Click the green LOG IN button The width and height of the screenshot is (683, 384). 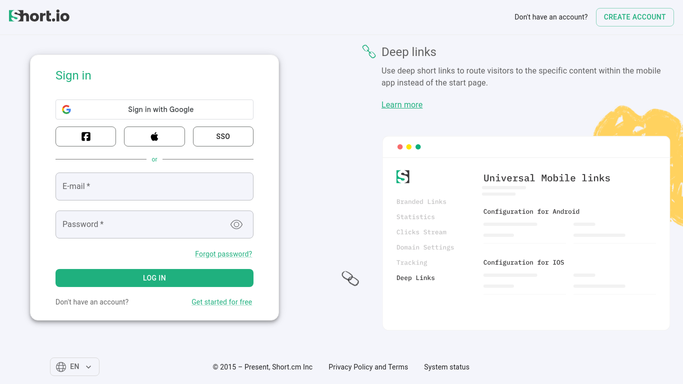click(x=154, y=278)
